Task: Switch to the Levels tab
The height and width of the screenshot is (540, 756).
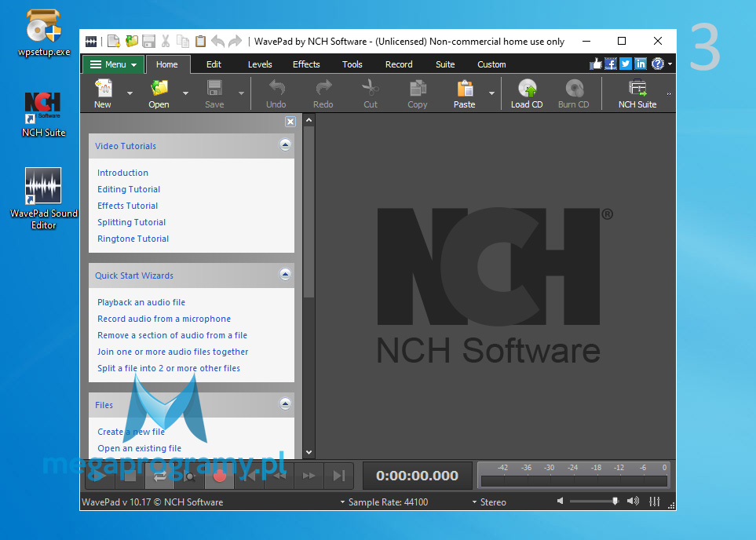Action: (260, 64)
